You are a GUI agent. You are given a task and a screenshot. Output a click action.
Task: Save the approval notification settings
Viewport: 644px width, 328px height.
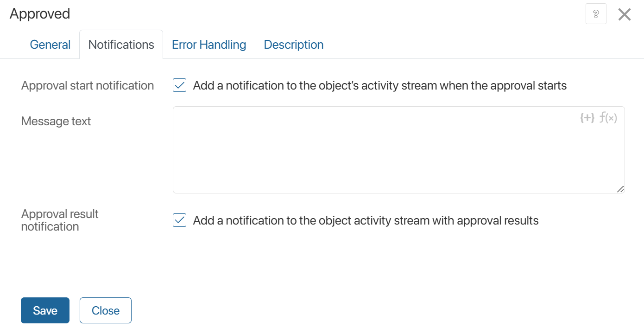tap(45, 310)
